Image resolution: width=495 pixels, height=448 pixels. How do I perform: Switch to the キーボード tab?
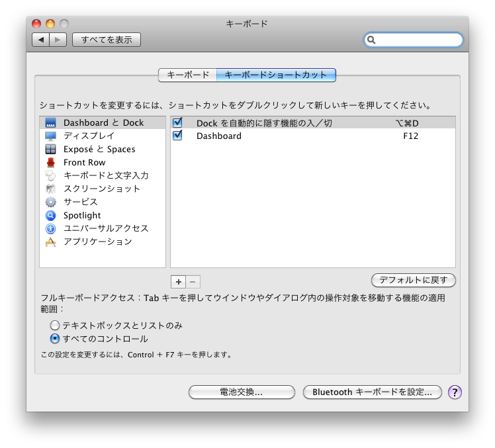(x=187, y=75)
